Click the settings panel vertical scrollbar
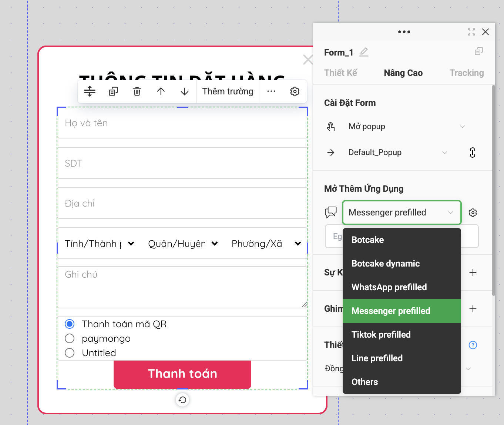504x425 pixels. (x=493, y=190)
